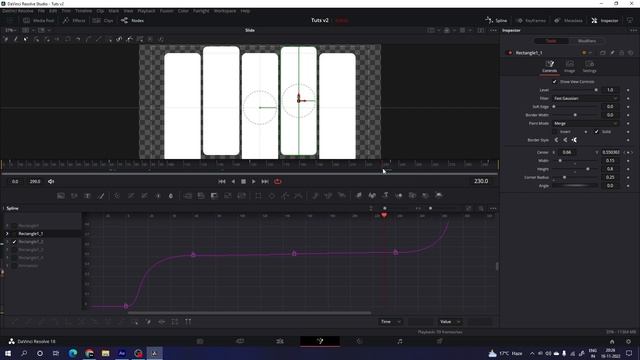The width and height of the screenshot is (640, 360).
Task: Add a Fast Noise node
Action: click(74, 196)
